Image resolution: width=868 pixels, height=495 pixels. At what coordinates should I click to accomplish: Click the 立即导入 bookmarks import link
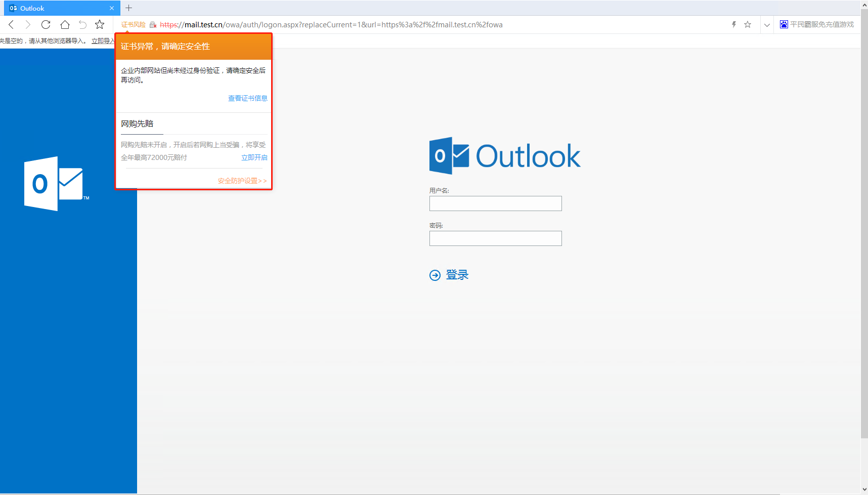103,41
